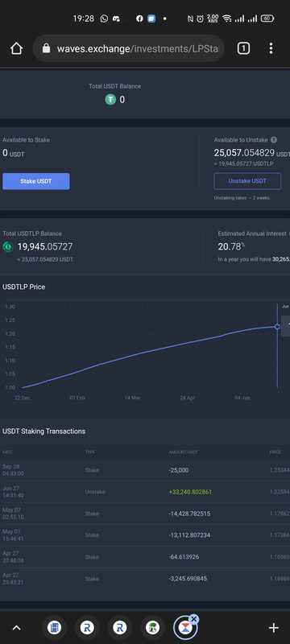This screenshot has width=290, height=644.
Task: Click the -3,245.690845 stake amount
Action: click(x=188, y=579)
